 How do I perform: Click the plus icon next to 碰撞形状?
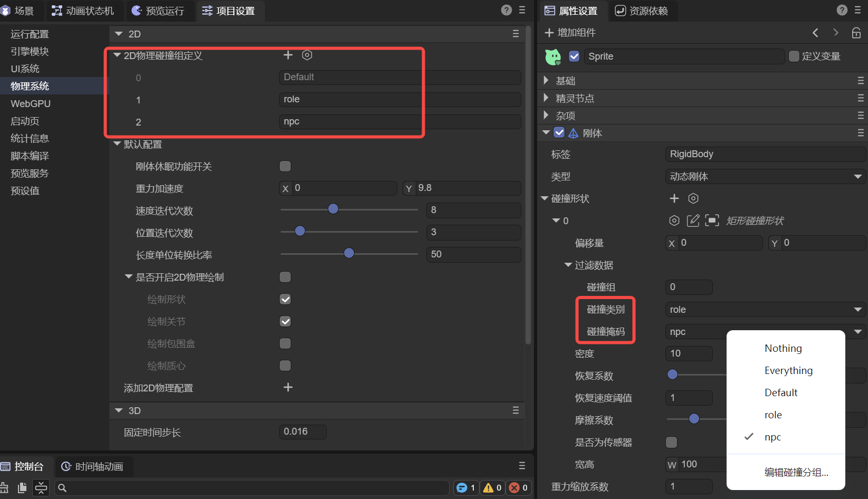674,198
